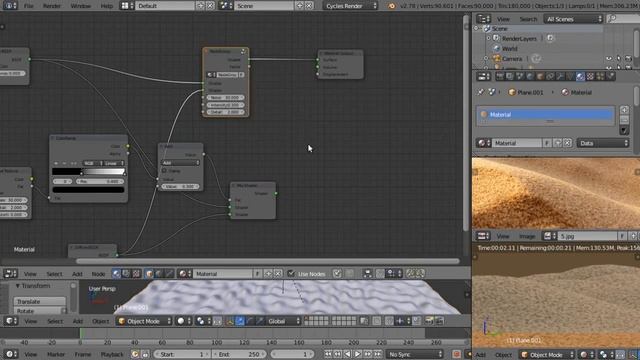
Task: Open the Object properties tab
Action: point(540,76)
